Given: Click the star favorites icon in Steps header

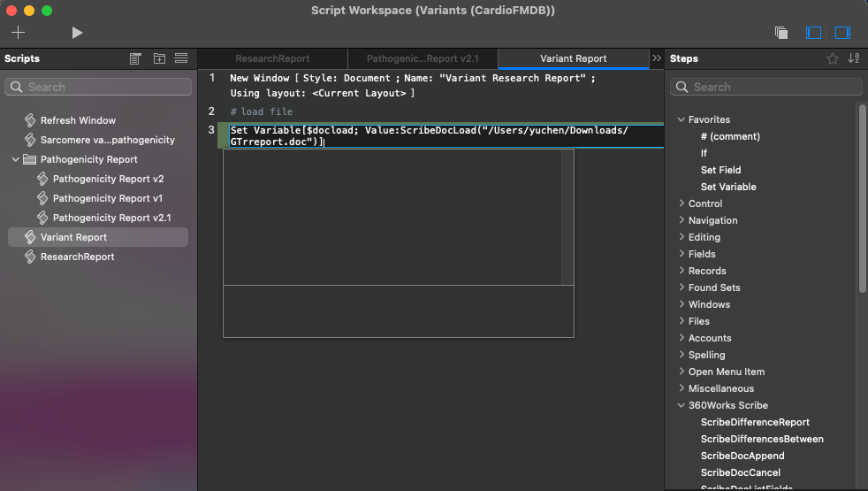Looking at the screenshot, I should click(x=832, y=58).
